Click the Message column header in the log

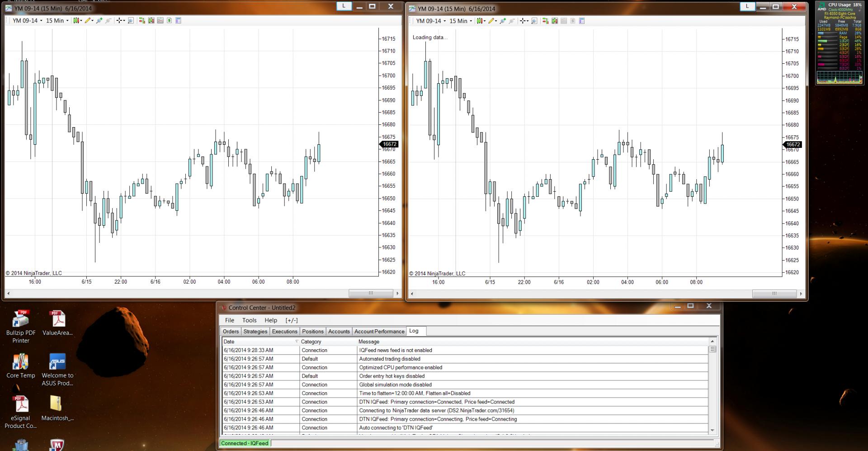click(x=533, y=342)
